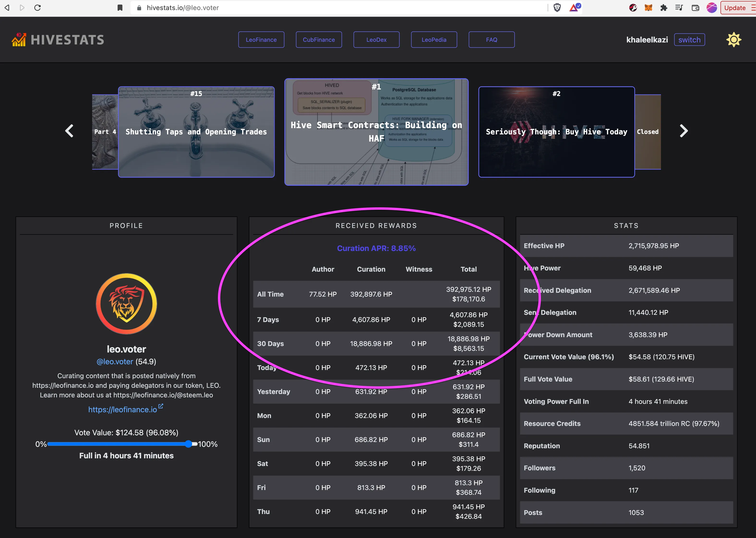Click Reputation value 54.851

[639, 446]
